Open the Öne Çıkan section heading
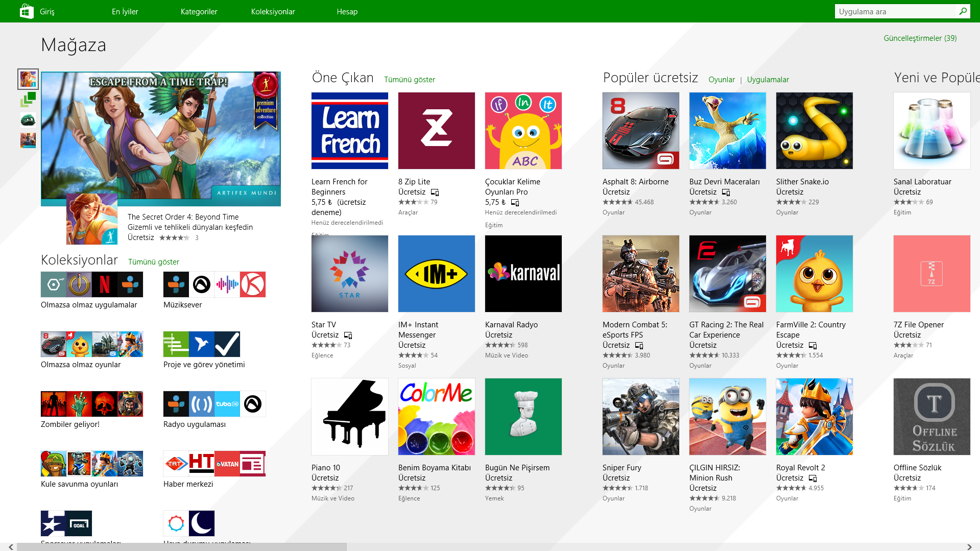 click(x=343, y=78)
